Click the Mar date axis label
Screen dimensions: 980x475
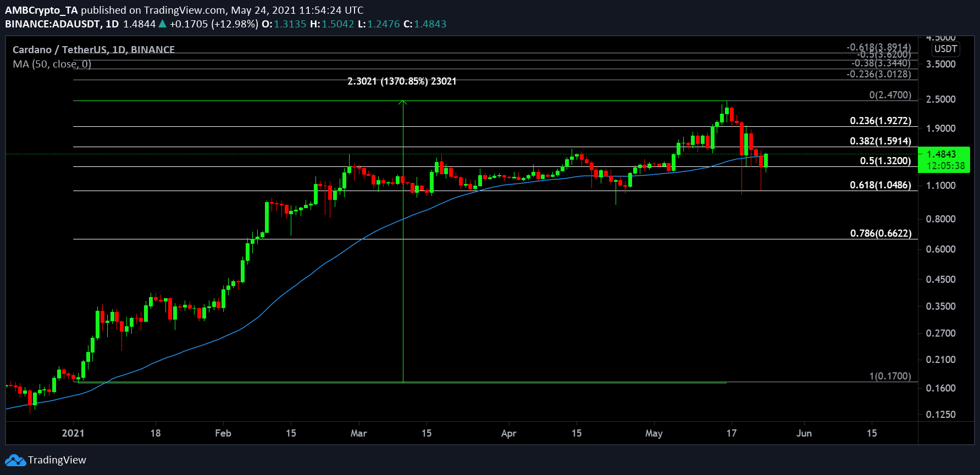tap(359, 433)
